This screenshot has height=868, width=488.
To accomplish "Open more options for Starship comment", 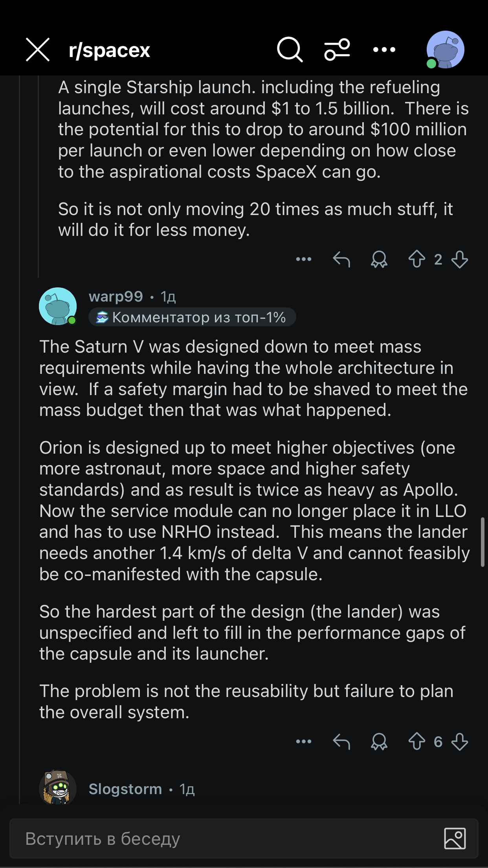I will coord(303,259).
